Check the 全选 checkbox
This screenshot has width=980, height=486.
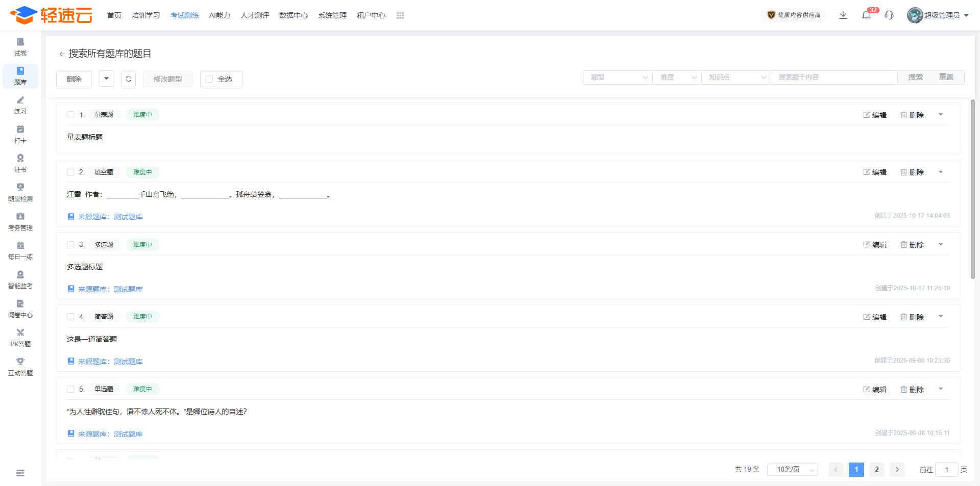point(209,79)
